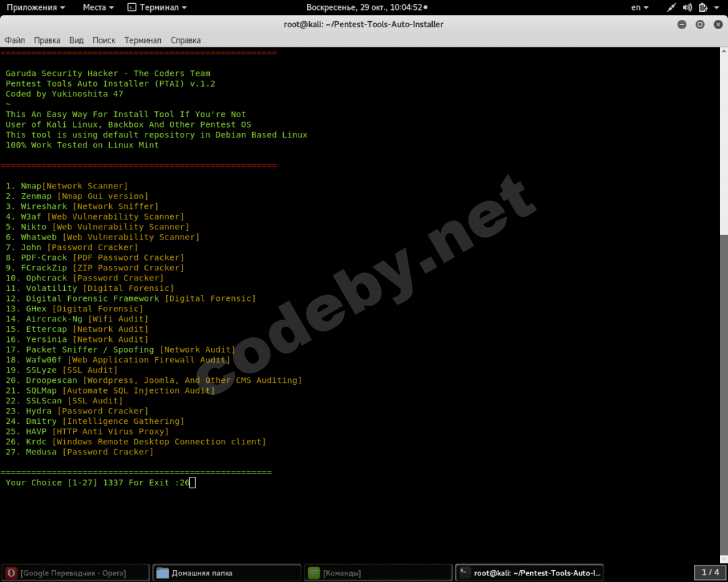Expand the Места dropdown in top bar
Viewport: 728px width, 582px height.
click(98, 7)
